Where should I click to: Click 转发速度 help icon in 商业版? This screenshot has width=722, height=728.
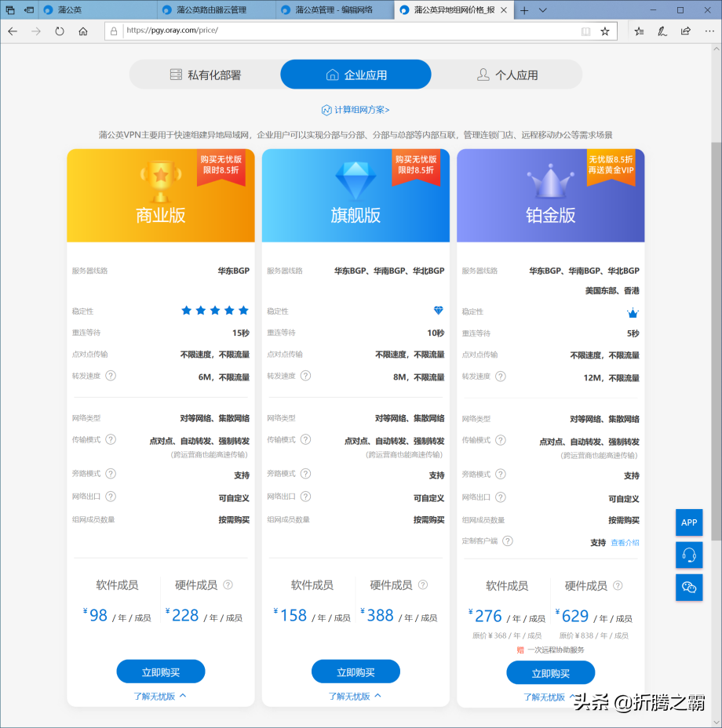point(111,376)
